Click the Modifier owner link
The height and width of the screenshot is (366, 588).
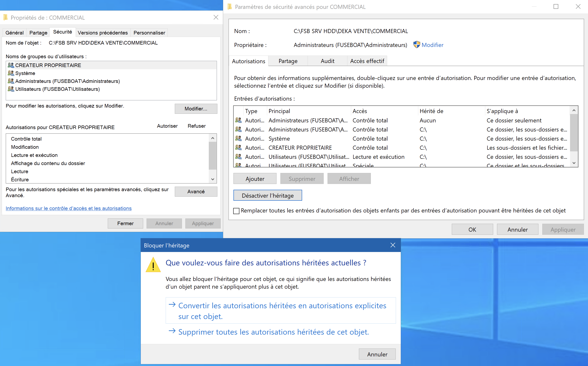click(x=432, y=45)
